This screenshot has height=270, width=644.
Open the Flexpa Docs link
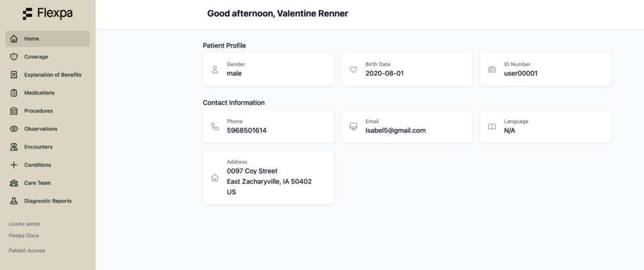pyautogui.click(x=23, y=235)
